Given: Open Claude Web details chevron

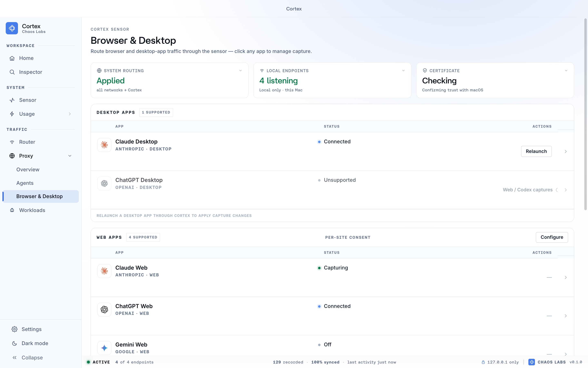Looking at the screenshot, I should 566,277.
